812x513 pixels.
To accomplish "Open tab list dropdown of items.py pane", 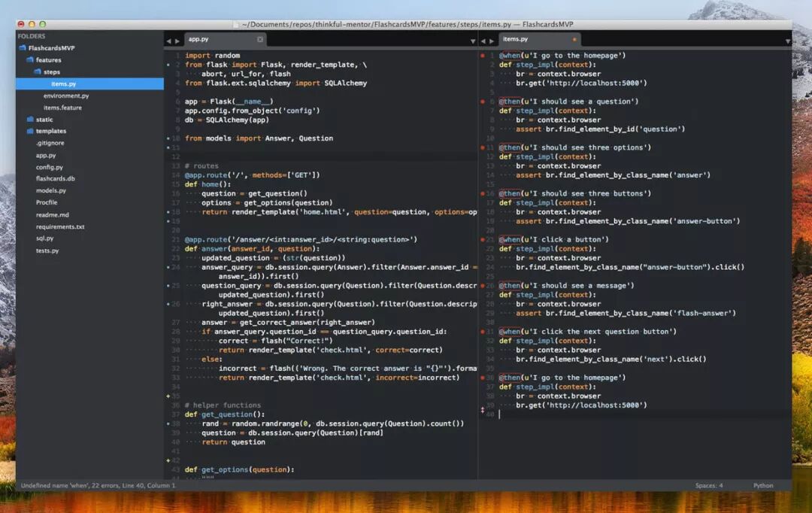I will tap(788, 41).
